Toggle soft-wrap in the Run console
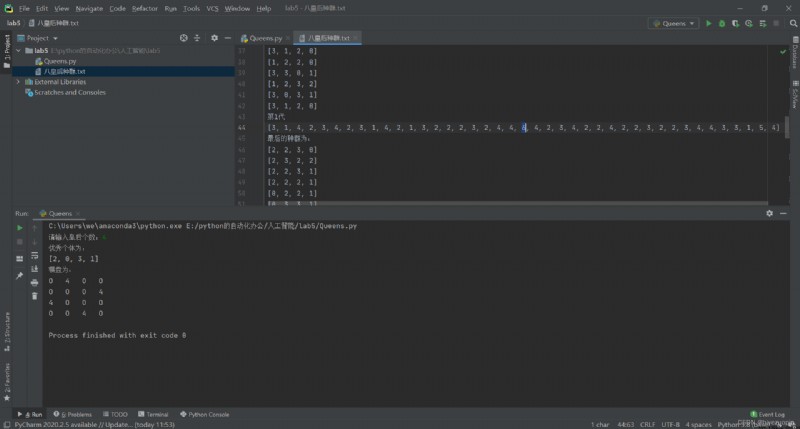 pos(34,256)
